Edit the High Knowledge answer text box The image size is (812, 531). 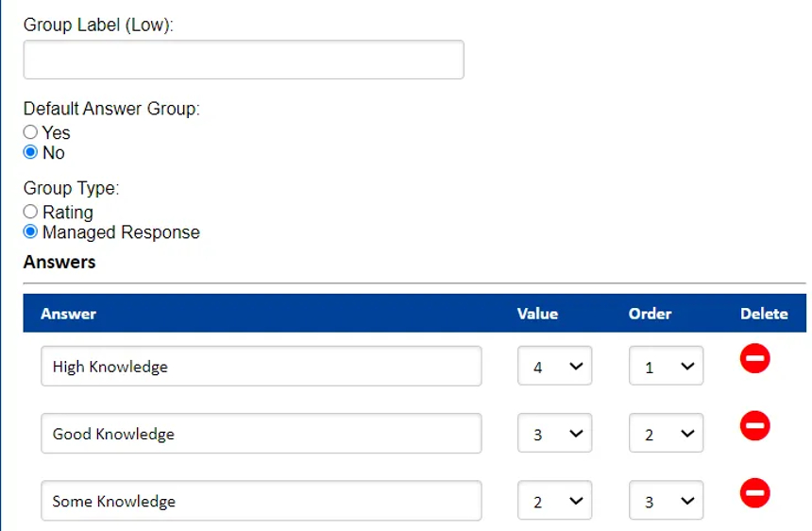(x=261, y=367)
